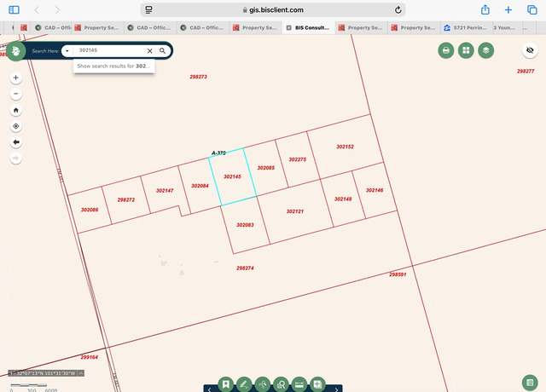The image size is (546, 392).
Task: Click parcel label 302083
Action: [x=245, y=225]
